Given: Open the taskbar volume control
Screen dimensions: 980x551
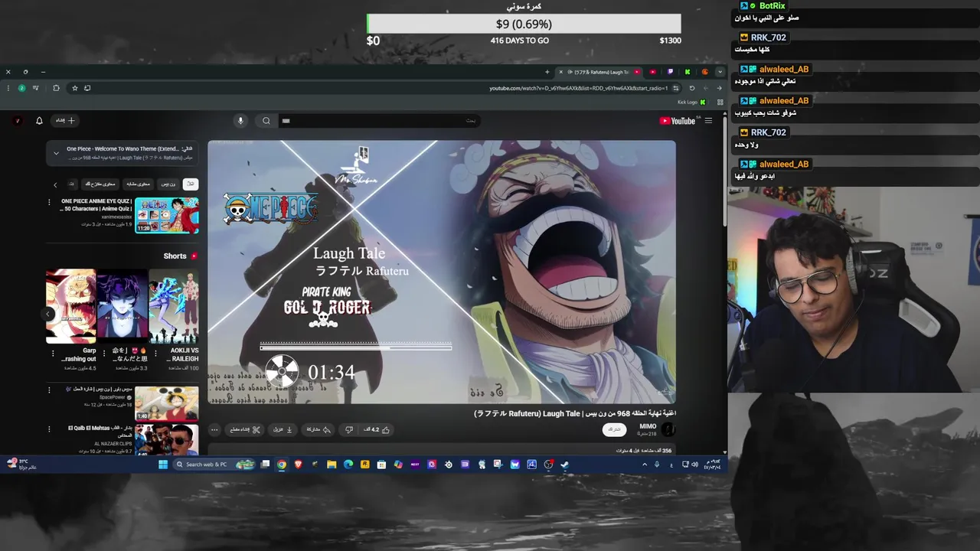Looking at the screenshot, I should click(x=694, y=465).
